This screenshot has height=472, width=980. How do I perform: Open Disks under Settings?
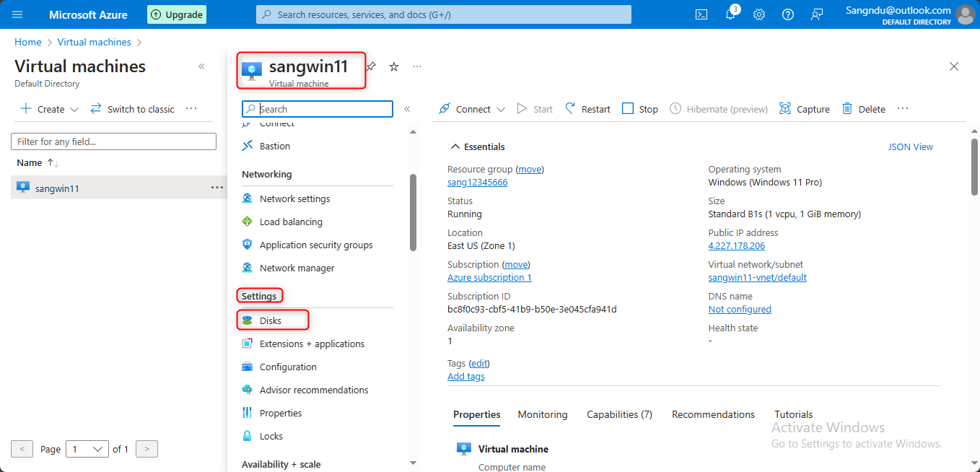pyautogui.click(x=271, y=320)
